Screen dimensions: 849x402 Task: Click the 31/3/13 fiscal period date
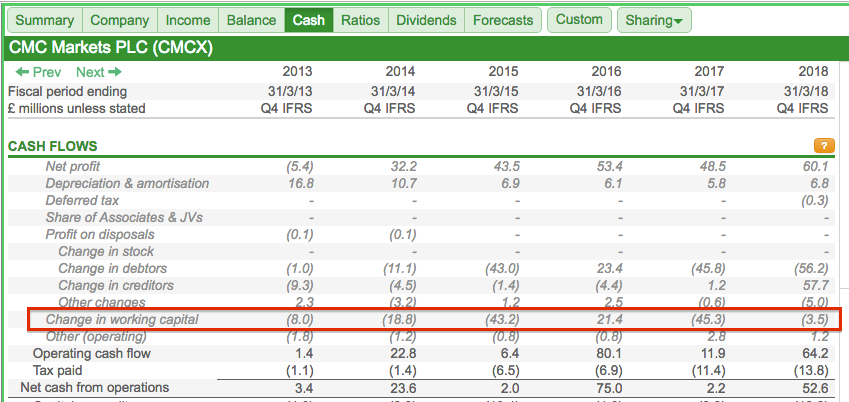290,92
